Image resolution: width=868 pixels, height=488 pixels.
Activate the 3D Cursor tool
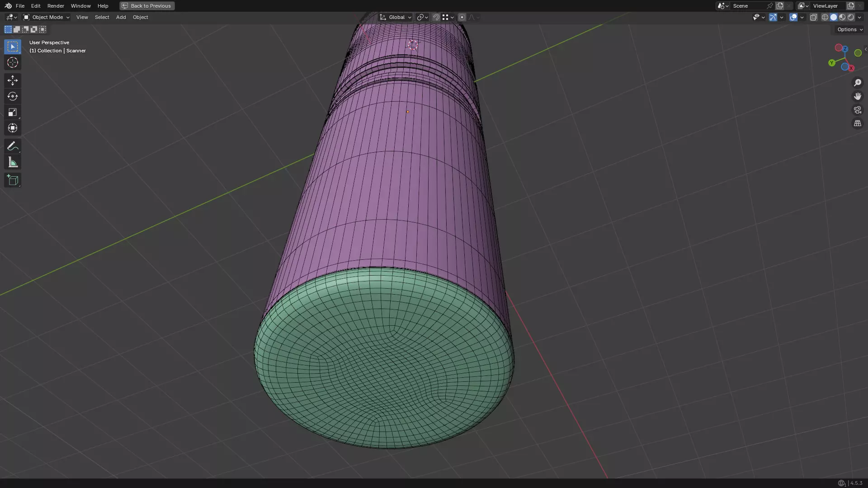pos(13,62)
